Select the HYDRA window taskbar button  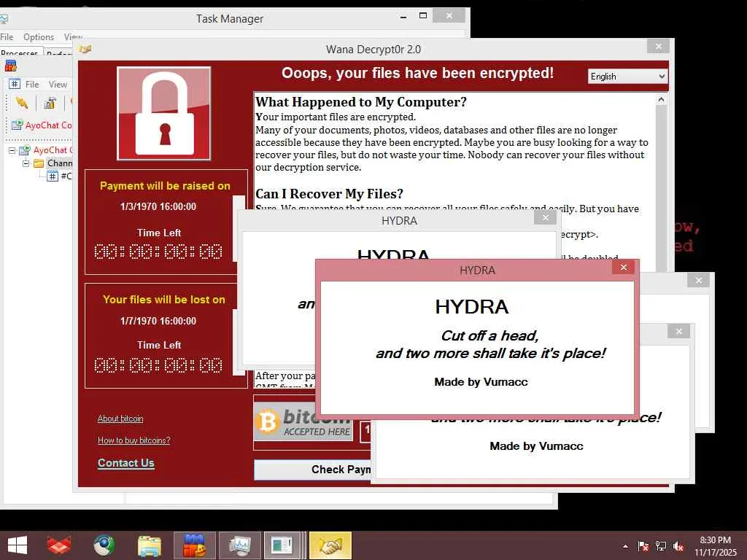[x=282, y=545]
